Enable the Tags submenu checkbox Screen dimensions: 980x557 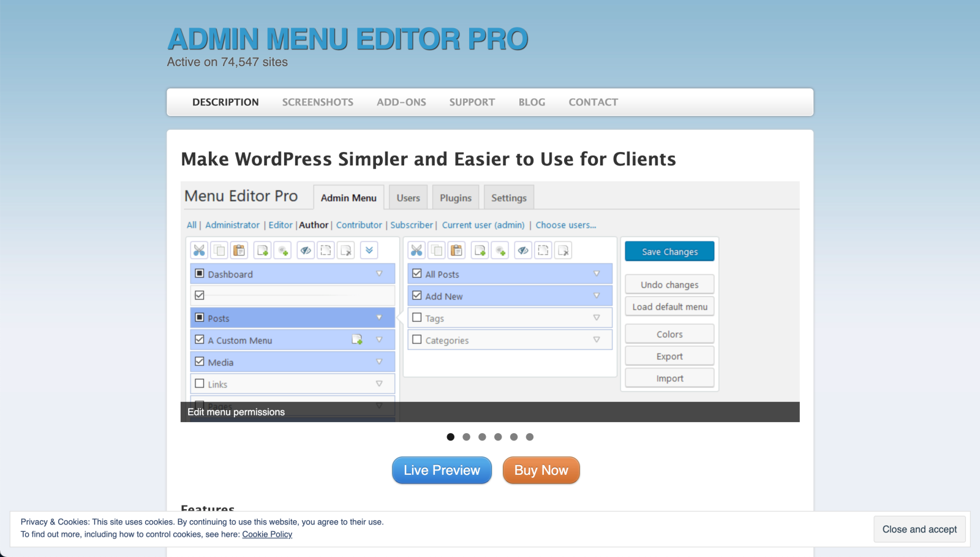pos(417,317)
